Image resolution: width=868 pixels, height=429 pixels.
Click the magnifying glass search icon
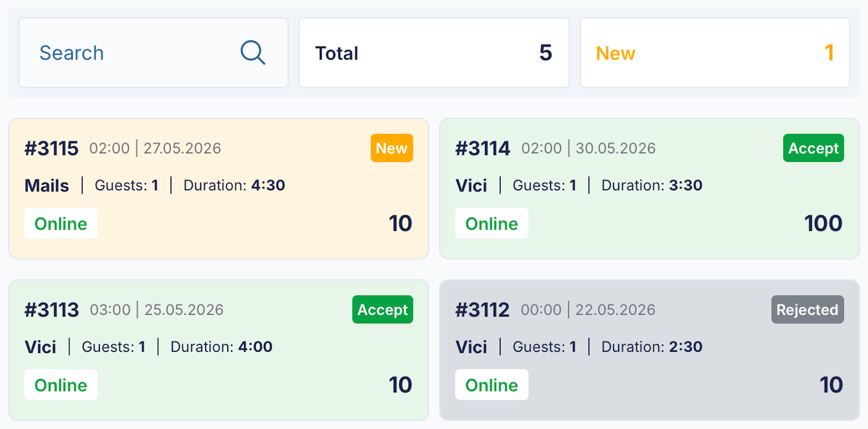pyautogui.click(x=253, y=53)
